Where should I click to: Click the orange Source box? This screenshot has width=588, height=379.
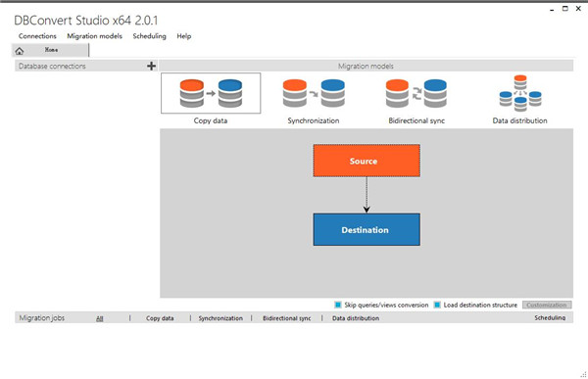[x=367, y=161]
